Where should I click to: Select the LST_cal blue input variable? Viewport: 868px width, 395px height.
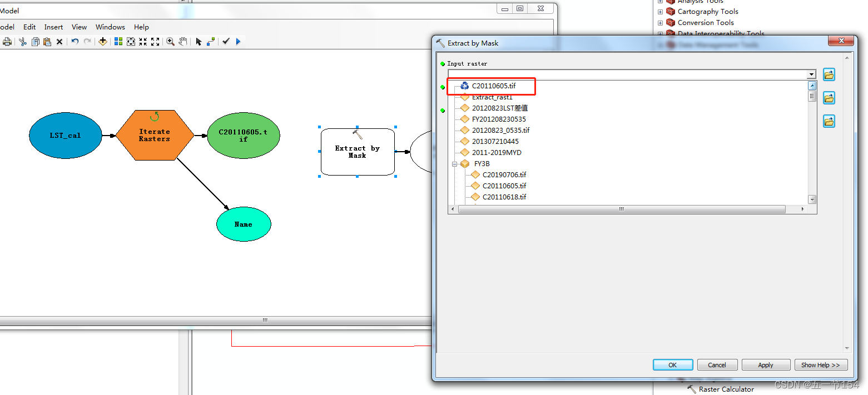tap(66, 136)
